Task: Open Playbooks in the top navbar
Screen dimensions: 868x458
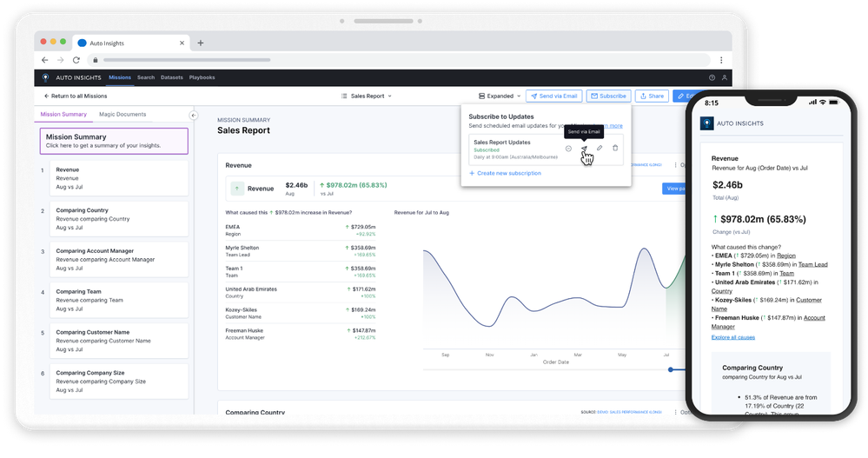Action: [x=202, y=77]
